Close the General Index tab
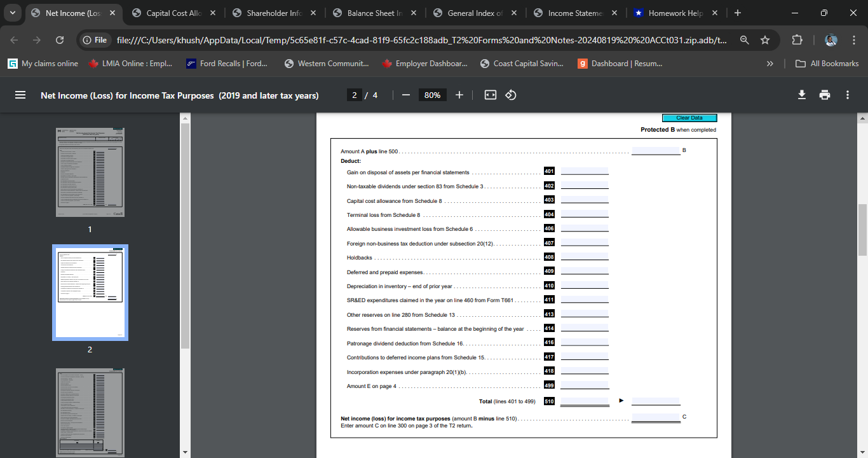 pyautogui.click(x=513, y=13)
